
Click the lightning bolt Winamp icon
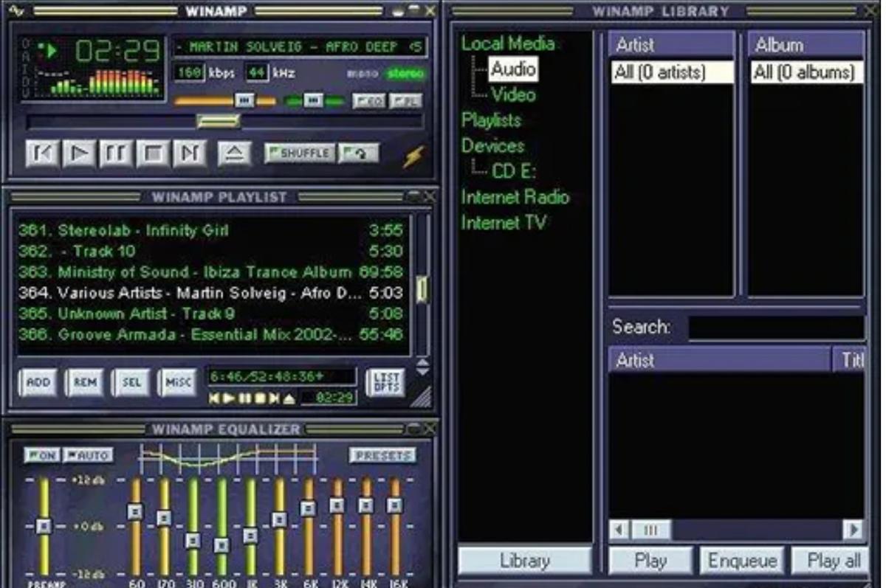coord(413,156)
